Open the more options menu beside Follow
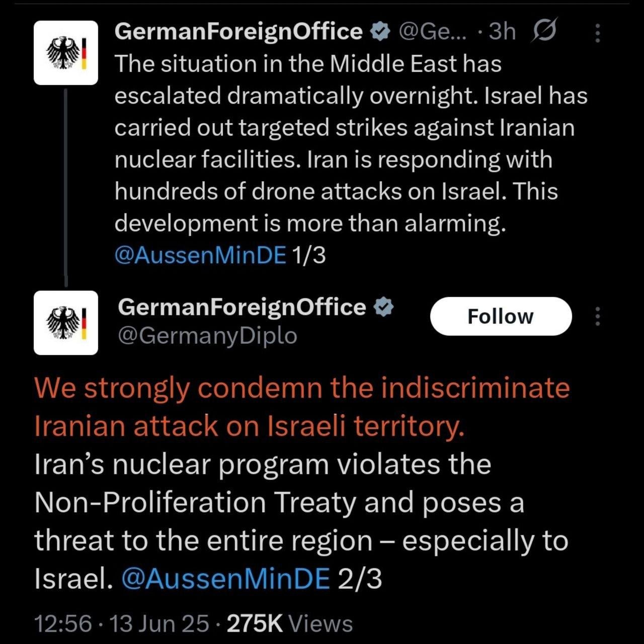The width and height of the screenshot is (644, 644). pos(598,316)
